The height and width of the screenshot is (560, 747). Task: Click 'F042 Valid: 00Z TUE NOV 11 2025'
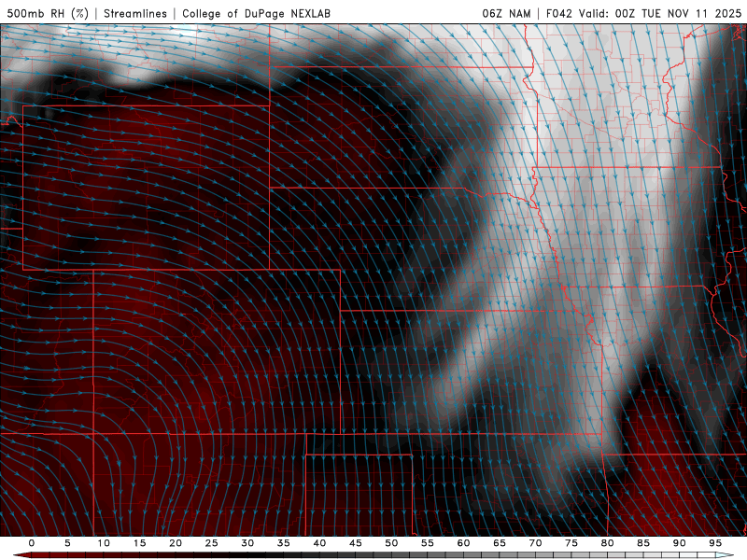pos(643,13)
